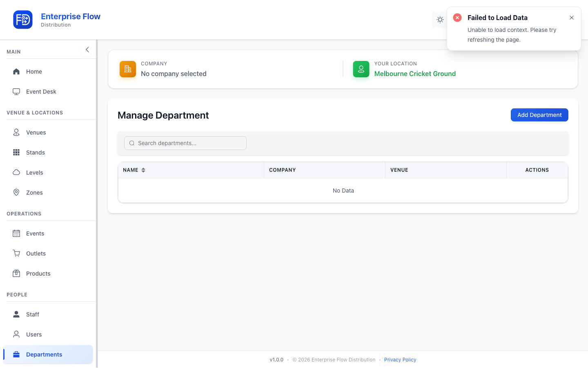Click the Home house icon in sidebar

16,72
